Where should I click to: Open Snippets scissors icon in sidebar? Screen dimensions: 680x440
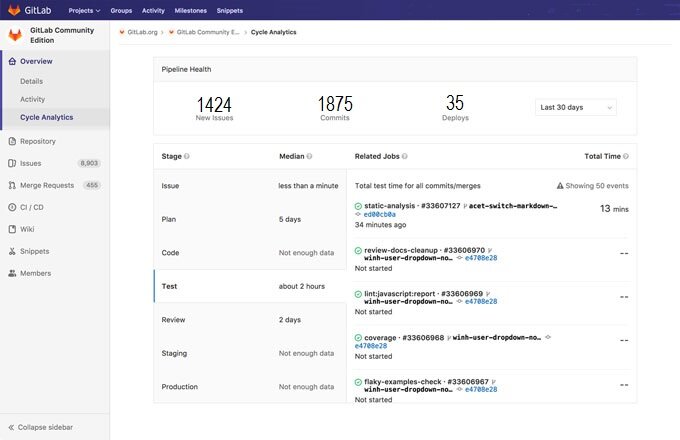pos(12,251)
